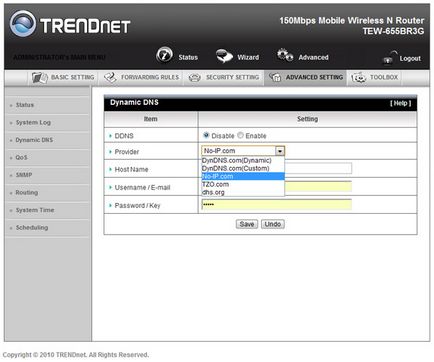This screenshot has height=362, width=434.
Task: Select the DDNS Enable radio button
Action: (x=240, y=135)
